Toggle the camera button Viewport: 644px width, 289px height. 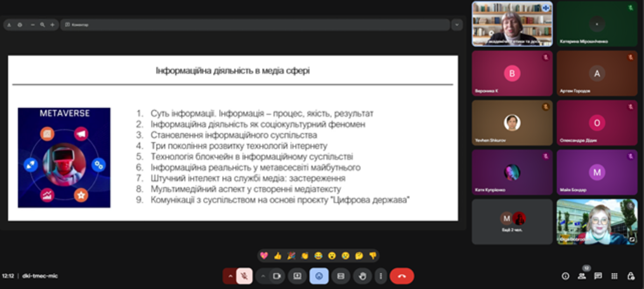(277, 276)
